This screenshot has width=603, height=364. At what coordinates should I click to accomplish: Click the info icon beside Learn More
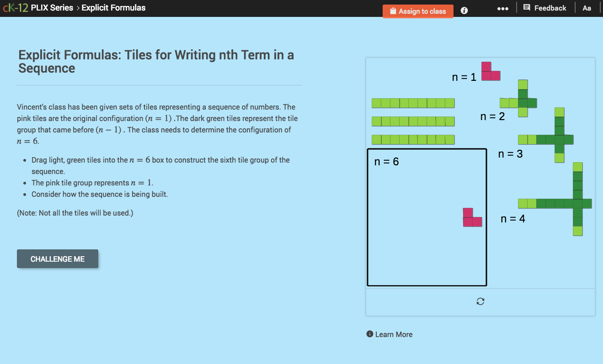click(x=369, y=334)
